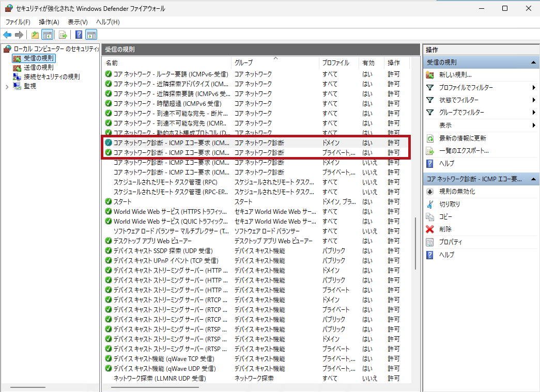Click the 切り取り scissors icon
This screenshot has width=540, height=392.
(x=430, y=204)
